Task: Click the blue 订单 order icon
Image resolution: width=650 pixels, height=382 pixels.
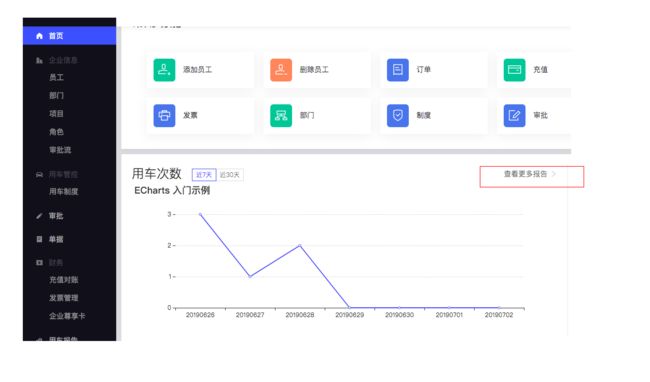Action: (398, 70)
